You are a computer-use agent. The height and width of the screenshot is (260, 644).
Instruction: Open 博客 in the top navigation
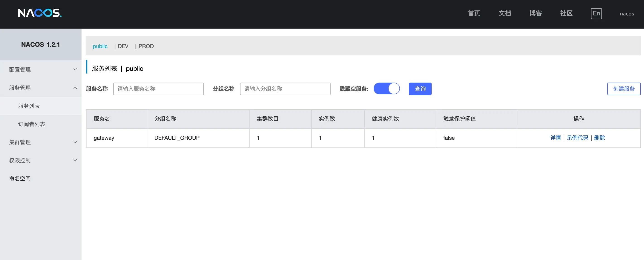tap(535, 13)
